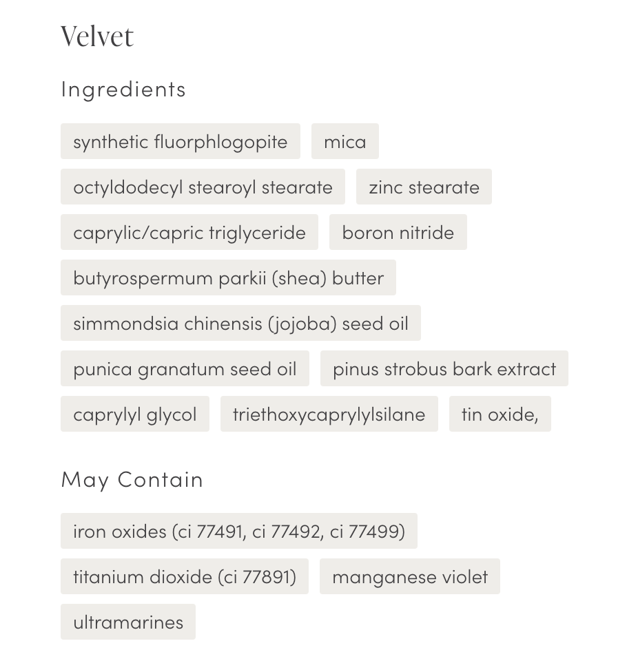Click the punica granatum seed oil tag
The image size is (627, 672).
tap(185, 368)
